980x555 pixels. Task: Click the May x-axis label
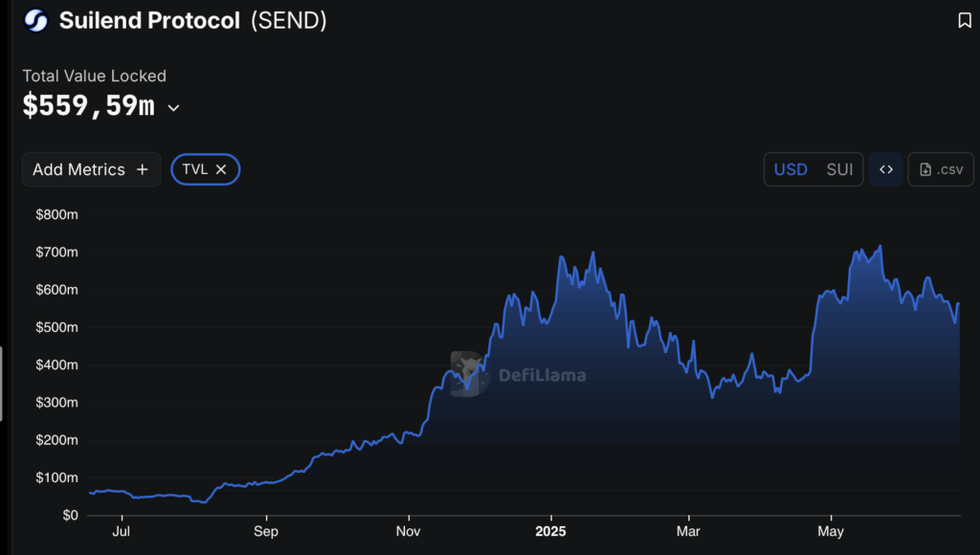click(831, 532)
